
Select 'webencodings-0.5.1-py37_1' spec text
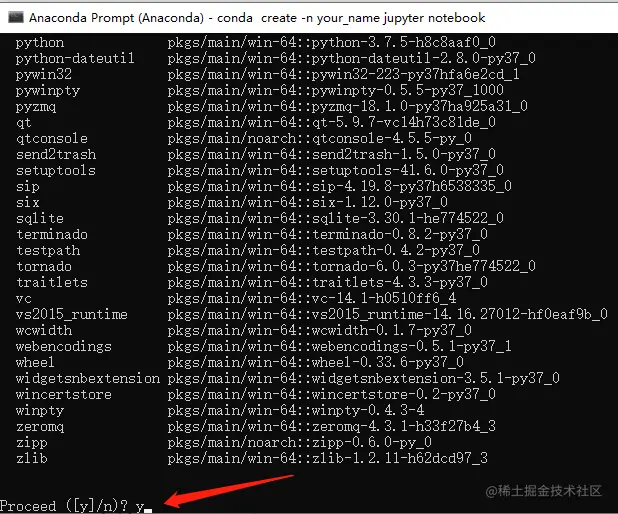click(411, 346)
